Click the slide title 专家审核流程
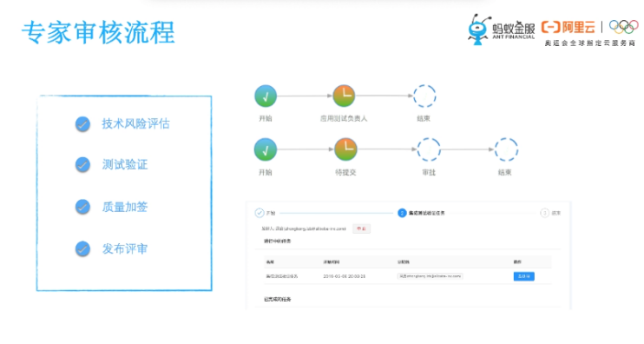The image size is (644, 344). tap(99, 32)
